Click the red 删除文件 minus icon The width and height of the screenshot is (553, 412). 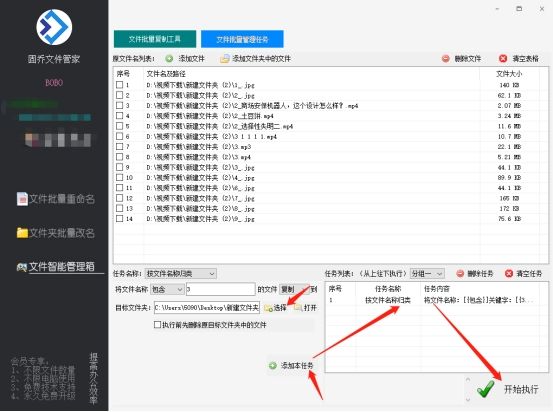click(446, 59)
